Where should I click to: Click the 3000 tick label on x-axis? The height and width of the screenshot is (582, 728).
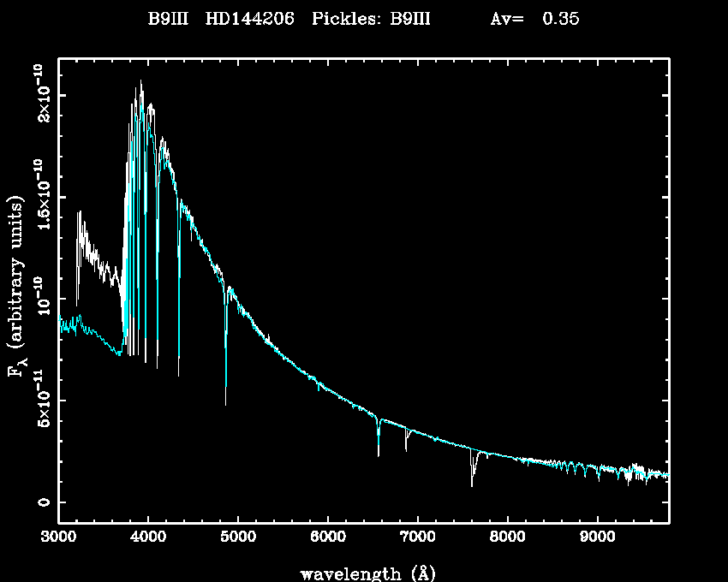click(58, 537)
